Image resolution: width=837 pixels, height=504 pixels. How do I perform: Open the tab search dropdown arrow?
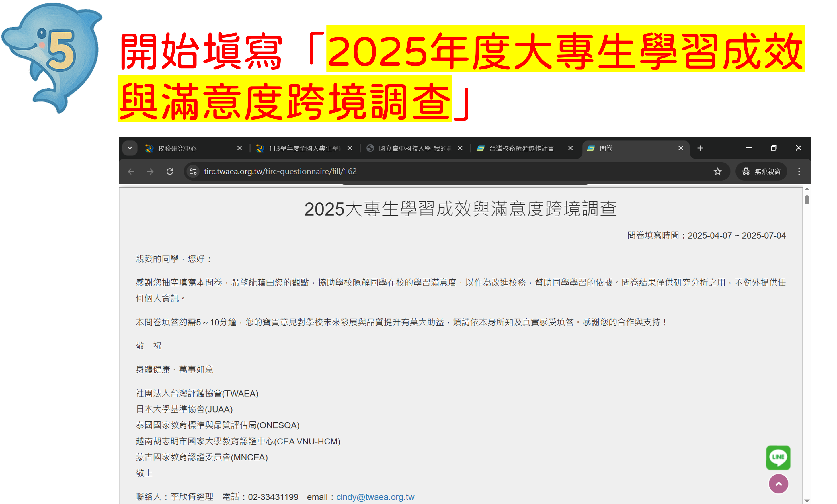pyautogui.click(x=130, y=148)
